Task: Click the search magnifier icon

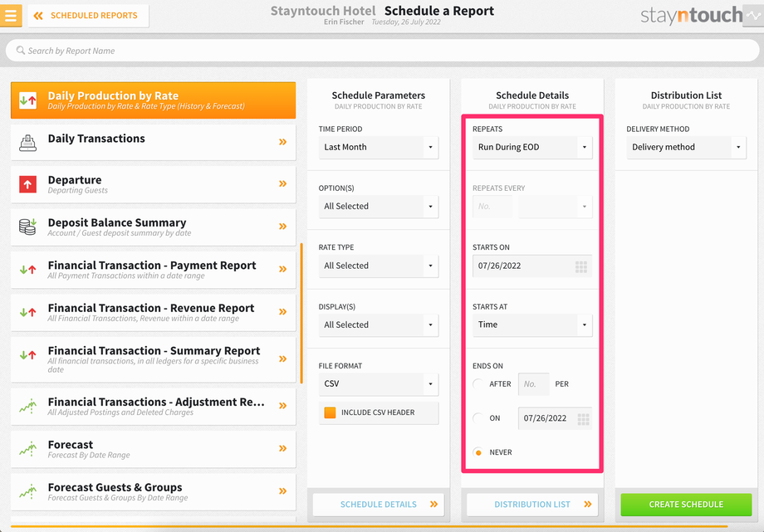Action: pyautogui.click(x=21, y=50)
